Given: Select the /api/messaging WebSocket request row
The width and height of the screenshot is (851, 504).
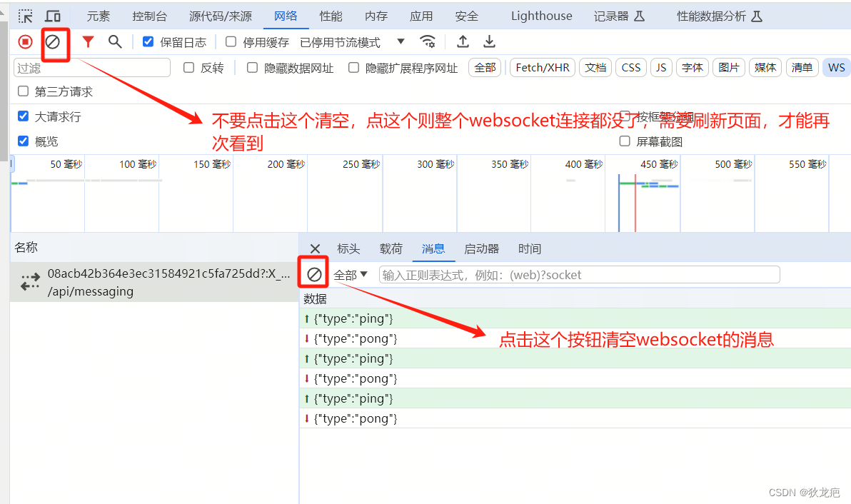Looking at the screenshot, I should [x=154, y=282].
